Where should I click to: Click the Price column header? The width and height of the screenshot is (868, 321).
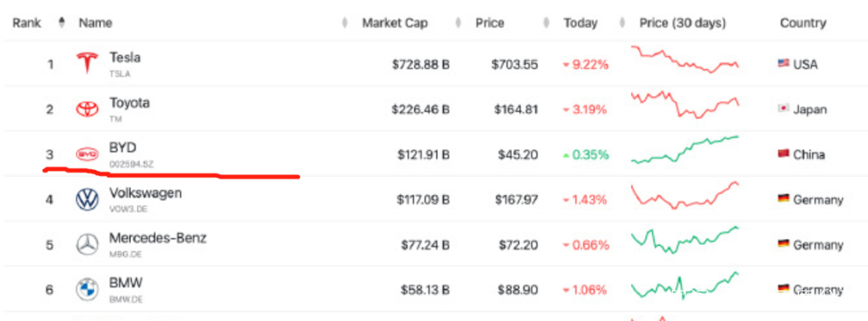click(x=489, y=23)
